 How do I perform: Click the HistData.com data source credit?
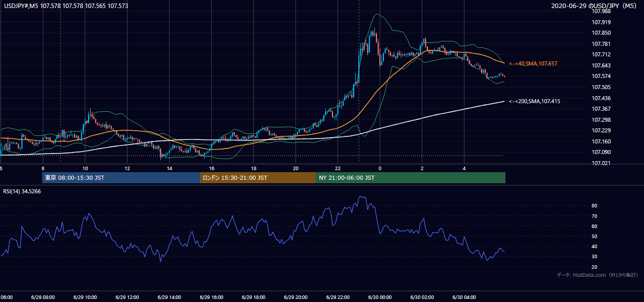[x=598, y=275]
